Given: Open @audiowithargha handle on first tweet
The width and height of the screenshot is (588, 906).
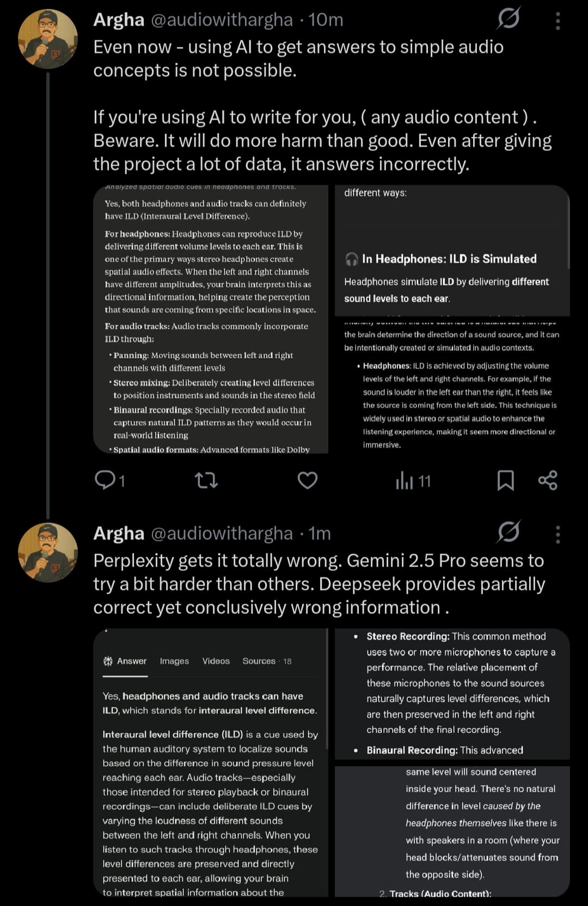Looking at the screenshot, I should point(222,20).
